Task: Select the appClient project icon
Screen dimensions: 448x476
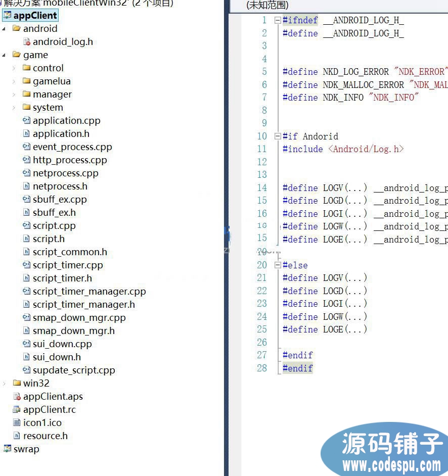Action: (7, 15)
